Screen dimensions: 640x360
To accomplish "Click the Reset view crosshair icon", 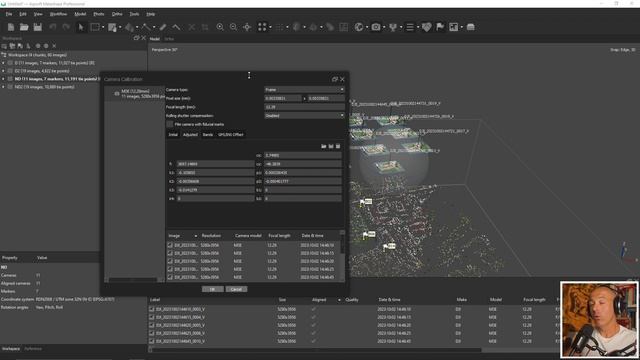I will click(x=247, y=27).
